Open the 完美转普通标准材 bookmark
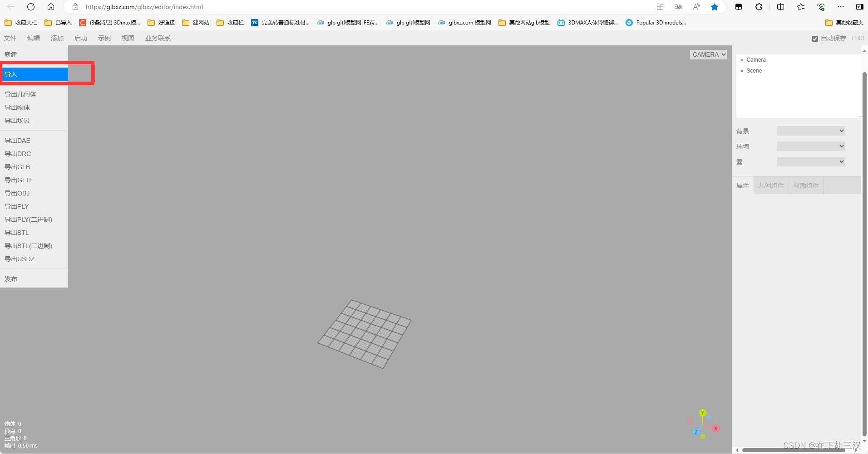Screen dimensions: 868x454 click(280, 22)
